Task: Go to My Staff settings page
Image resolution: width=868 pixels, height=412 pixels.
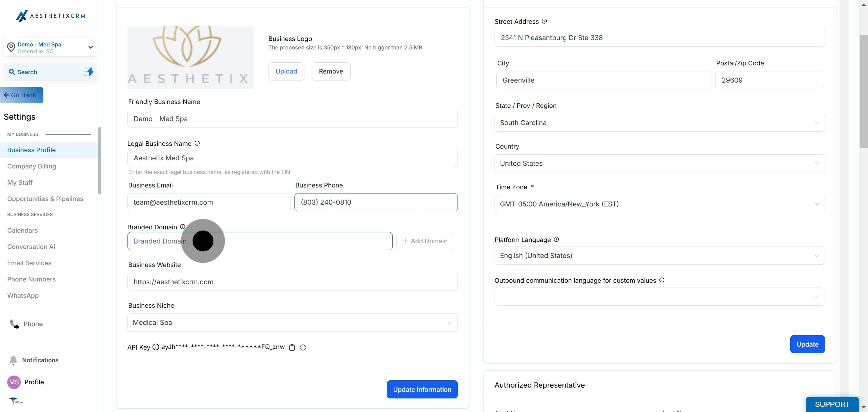Action: (20, 182)
